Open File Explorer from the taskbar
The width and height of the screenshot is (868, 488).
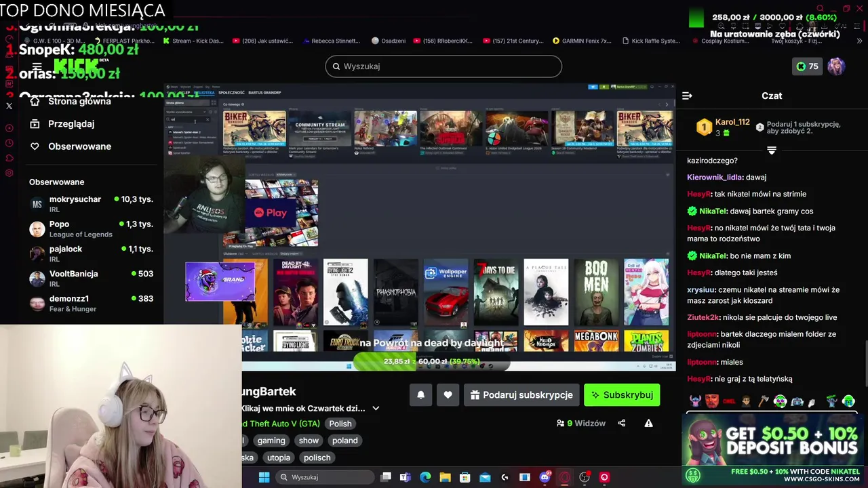click(445, 477)
